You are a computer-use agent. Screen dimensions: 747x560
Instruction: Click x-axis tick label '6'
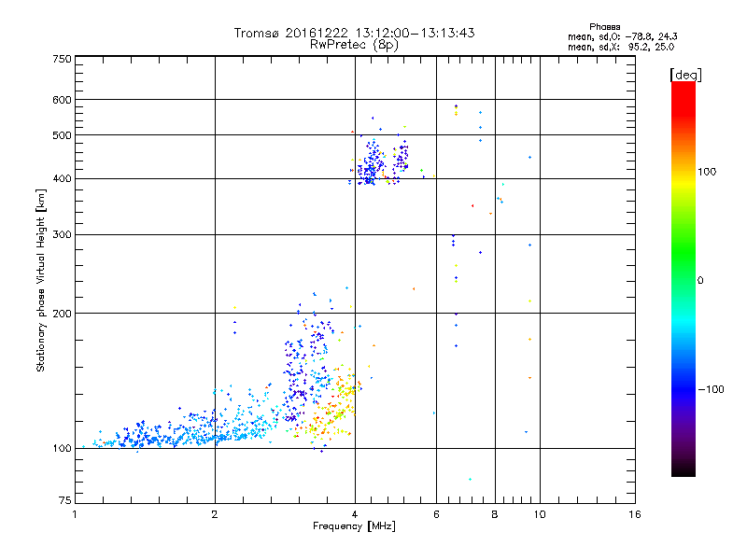click(436, 514)
